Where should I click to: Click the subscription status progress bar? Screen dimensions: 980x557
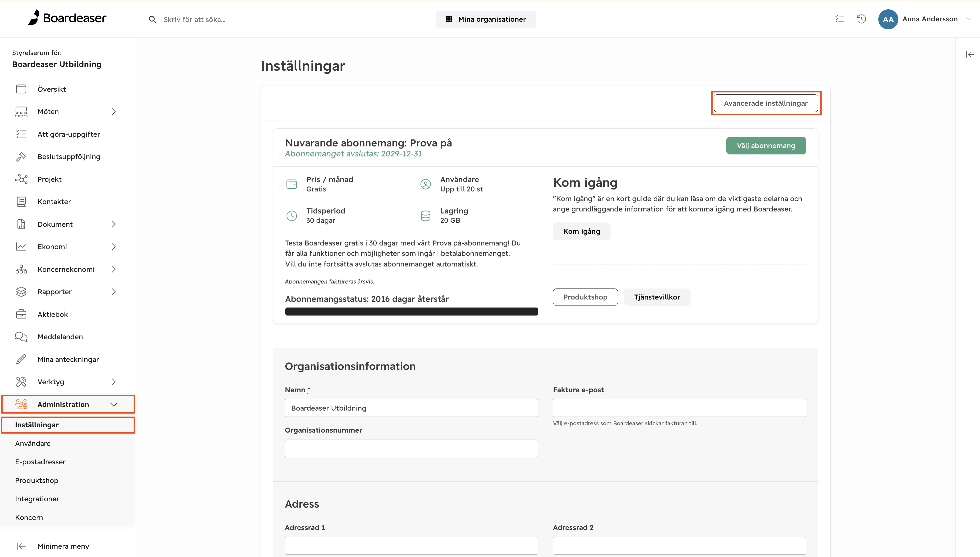(x=411, y=312)
